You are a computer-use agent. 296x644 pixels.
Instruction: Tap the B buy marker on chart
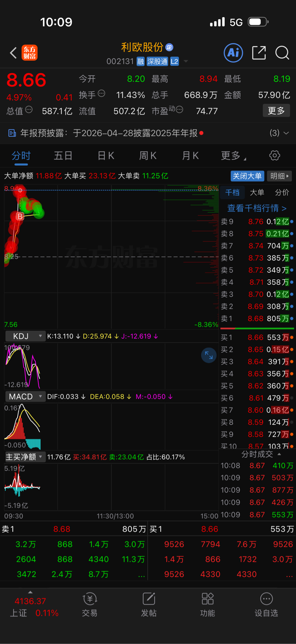(20, 216)
